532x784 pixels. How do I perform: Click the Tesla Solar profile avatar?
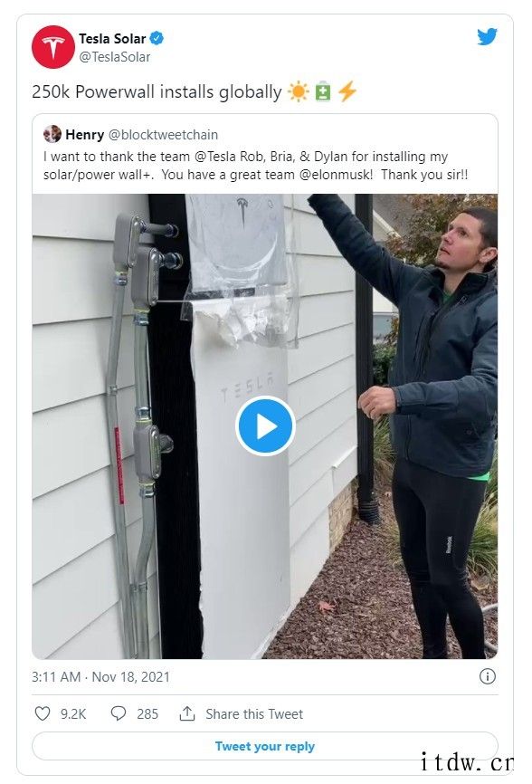pos(53,47)
